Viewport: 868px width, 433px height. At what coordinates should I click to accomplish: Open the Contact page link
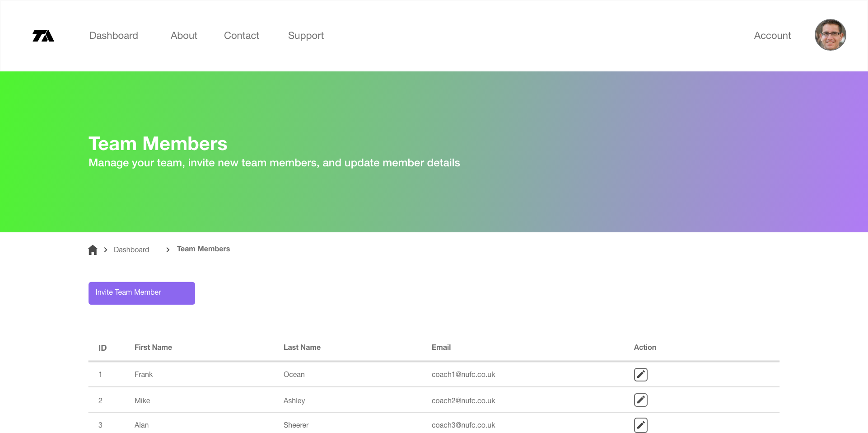click(242, 36)
